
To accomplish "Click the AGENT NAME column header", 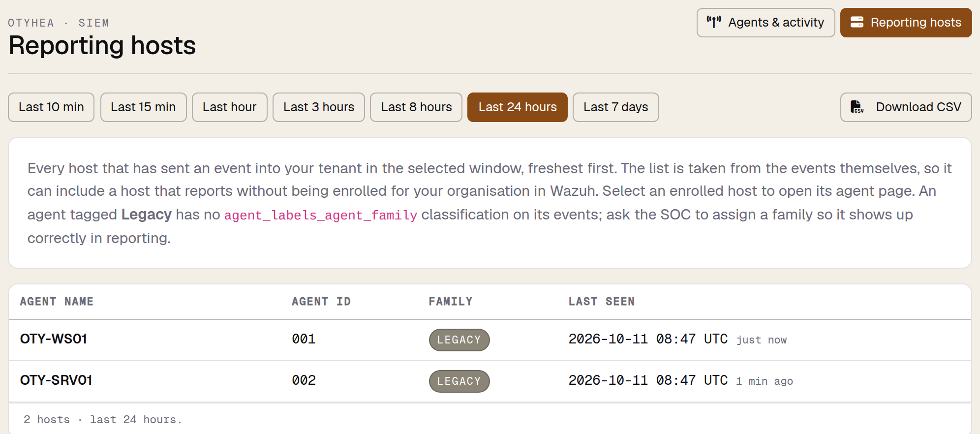I will (57, 302).
